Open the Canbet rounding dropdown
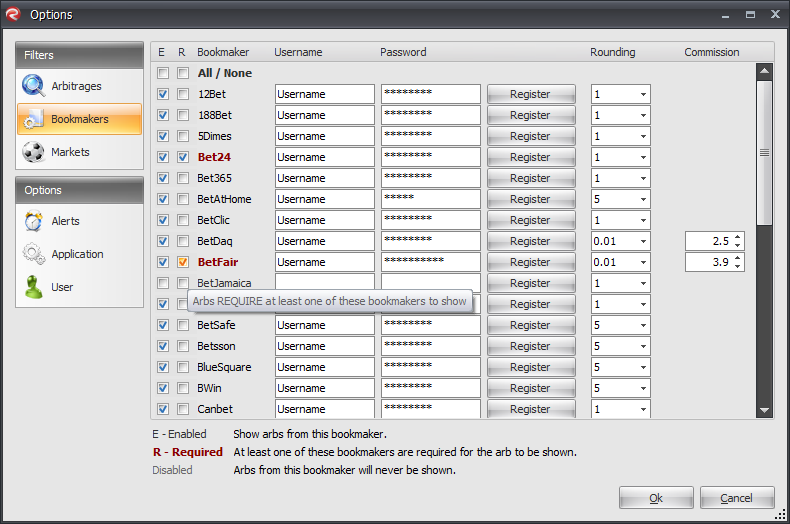The width and height of the screenshot is (790, 524). coord(643,409)
